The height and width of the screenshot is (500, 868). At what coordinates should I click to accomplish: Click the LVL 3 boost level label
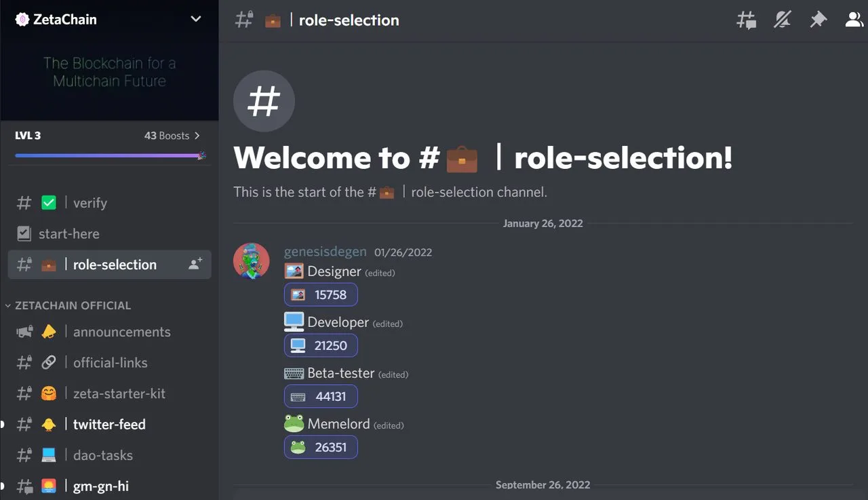point(28,136)
